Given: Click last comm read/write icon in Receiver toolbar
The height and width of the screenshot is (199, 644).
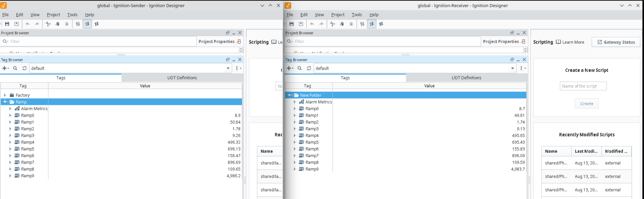Looking at the screenshot, I should (381, 24).
